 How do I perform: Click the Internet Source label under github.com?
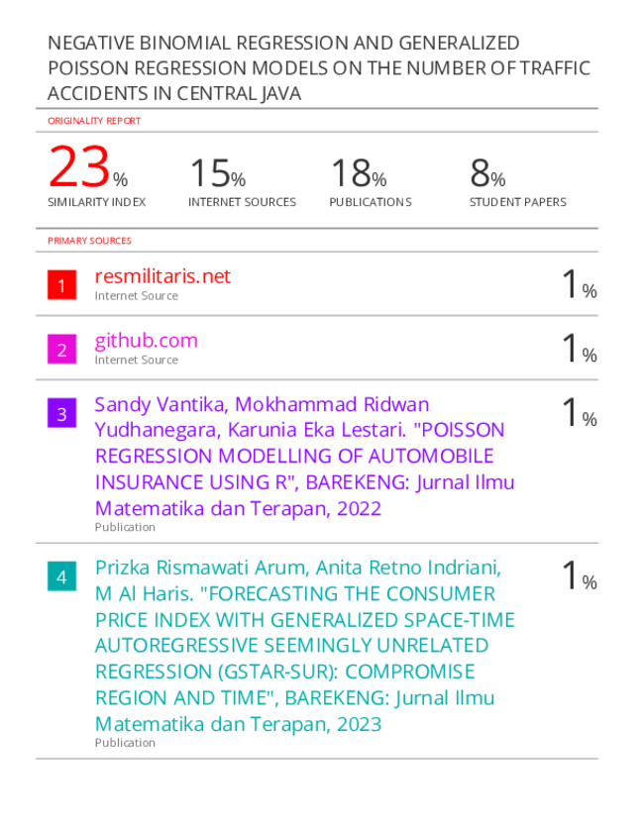click(136, 360)
